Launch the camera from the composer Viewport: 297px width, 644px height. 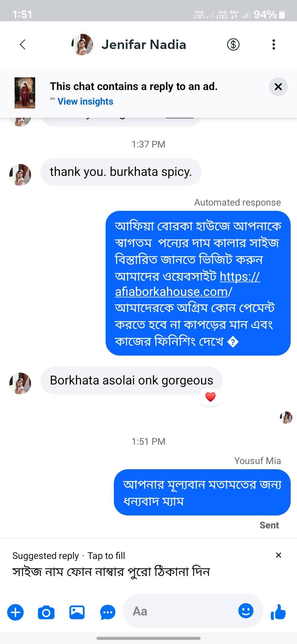point(46,612)
